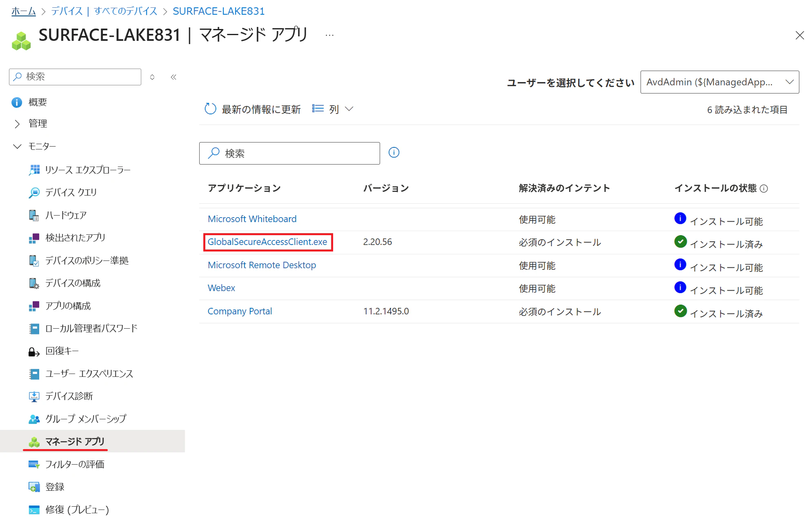Image resolution: width=812 pixels, height=523 pixels.
Task: Open the ホーム breadcrumb link
Action: 24,11
